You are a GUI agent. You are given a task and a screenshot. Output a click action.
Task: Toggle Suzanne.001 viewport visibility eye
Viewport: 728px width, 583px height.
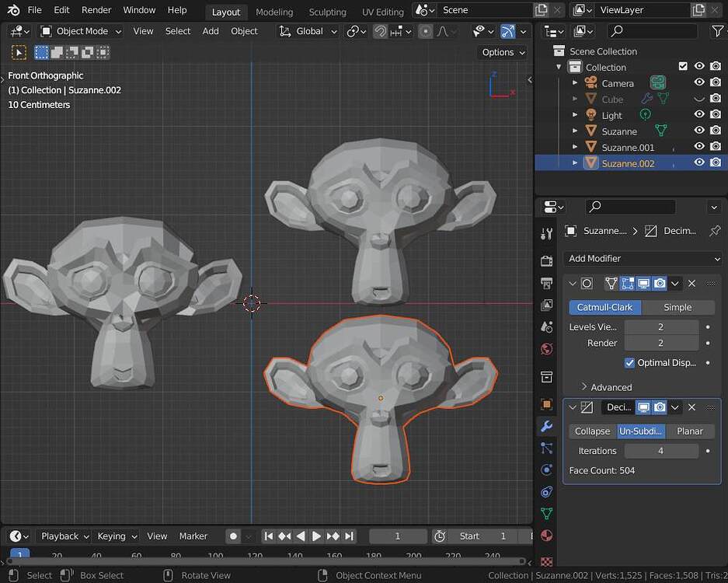coord(699,147)
